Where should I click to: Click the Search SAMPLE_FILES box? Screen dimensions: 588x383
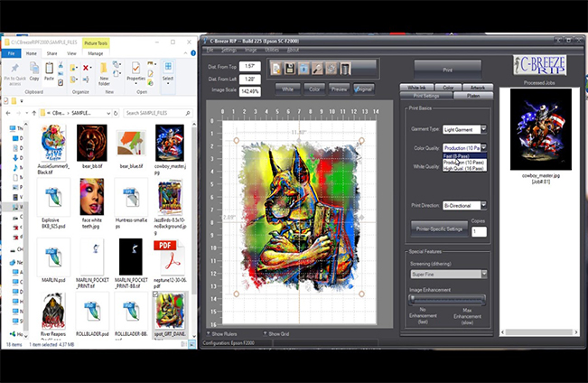(x=158, y=113)
